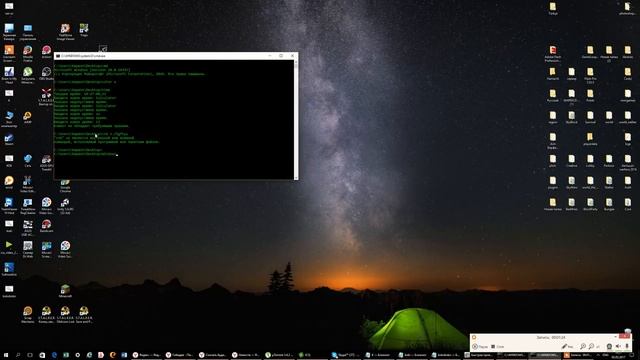Open the Network desktop icon

tap(28, 160)
